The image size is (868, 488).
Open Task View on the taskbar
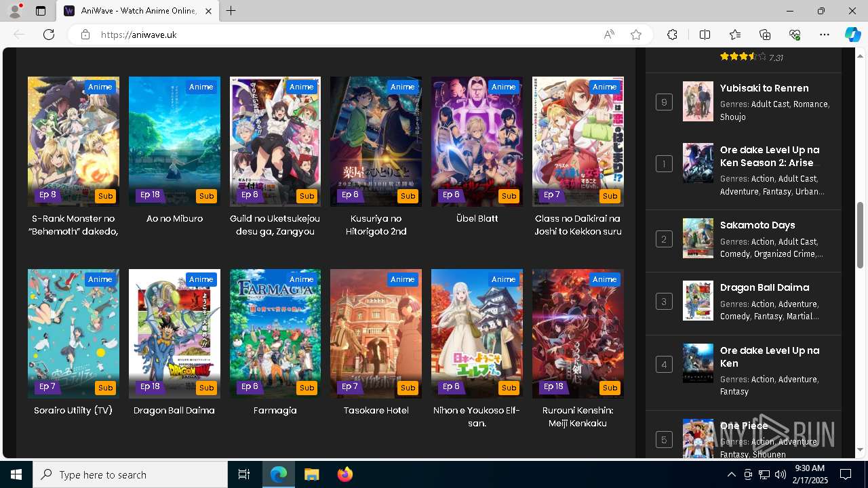[x=244, y=474]
